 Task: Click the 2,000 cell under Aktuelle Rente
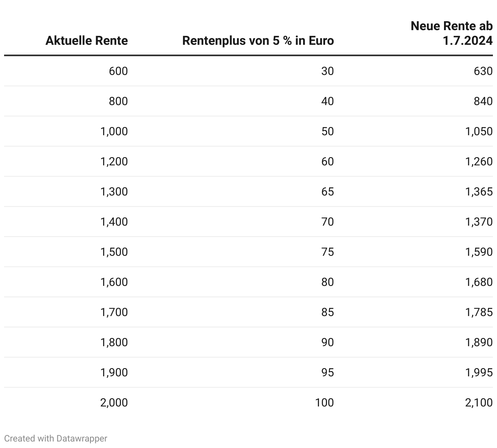tap(114, 403)
